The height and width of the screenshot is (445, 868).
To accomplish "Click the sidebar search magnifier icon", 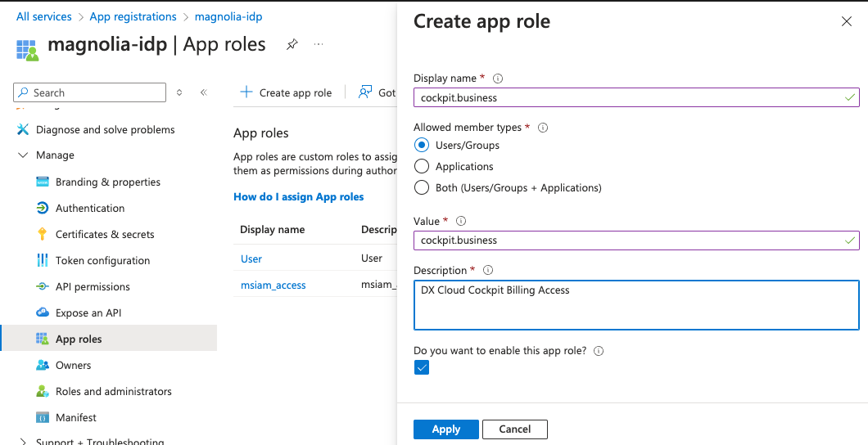I will point(23,92).
